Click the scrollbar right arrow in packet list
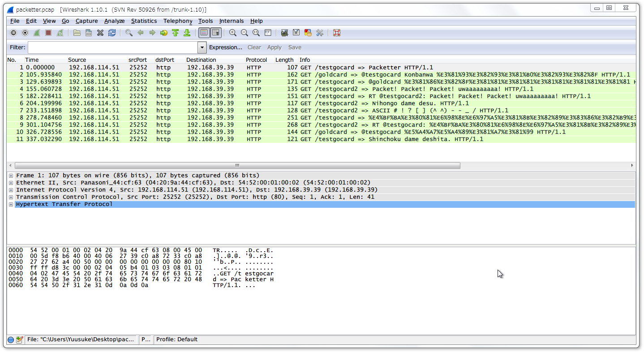The height and width of the screenshot is (352, 644). tap(632, 166)
